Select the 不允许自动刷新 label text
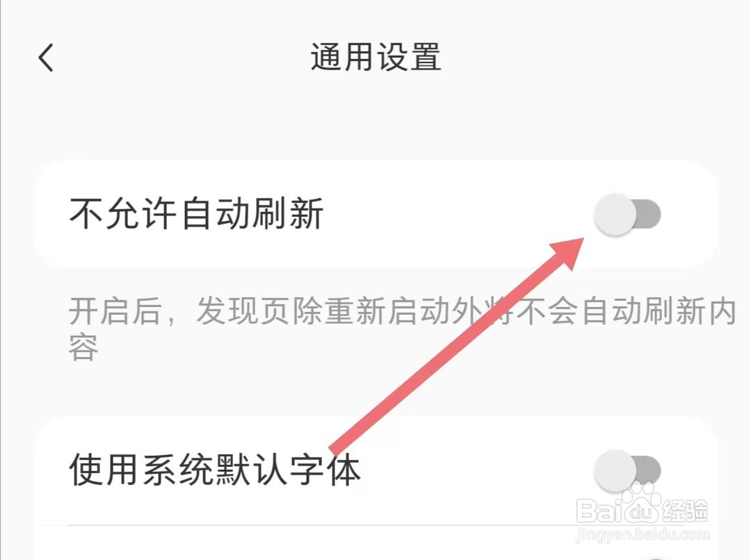 click(x=196, y=213)
